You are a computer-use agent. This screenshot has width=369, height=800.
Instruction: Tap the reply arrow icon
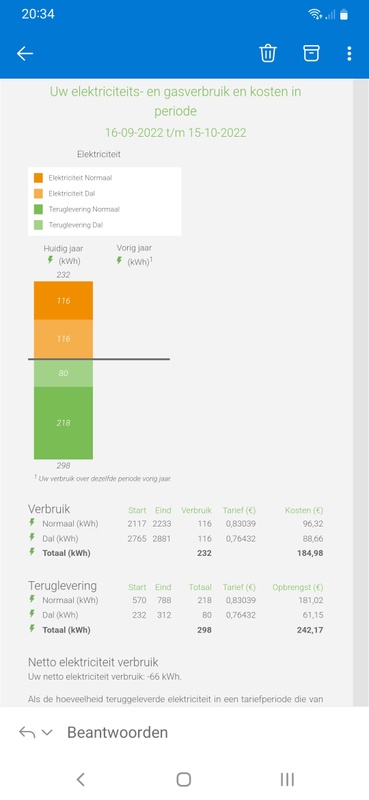click(27, 733)
